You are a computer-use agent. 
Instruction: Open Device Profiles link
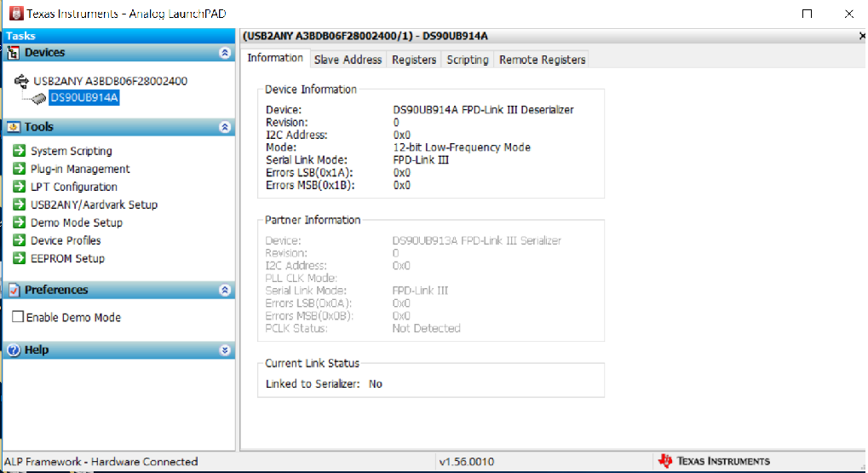66,240
